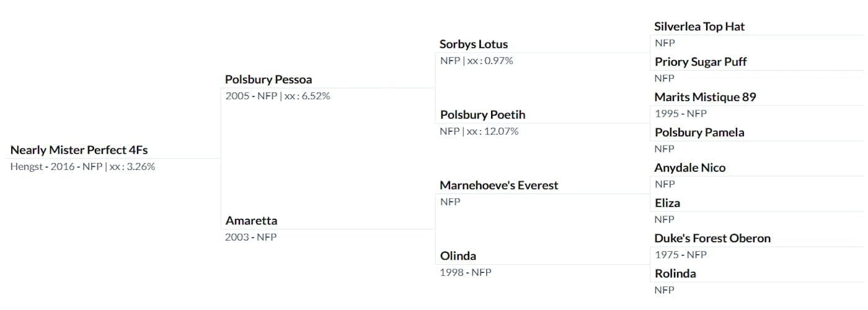Open Olinda horse entry
This screenshot has width=868, height=310.
tap(458, 256)
